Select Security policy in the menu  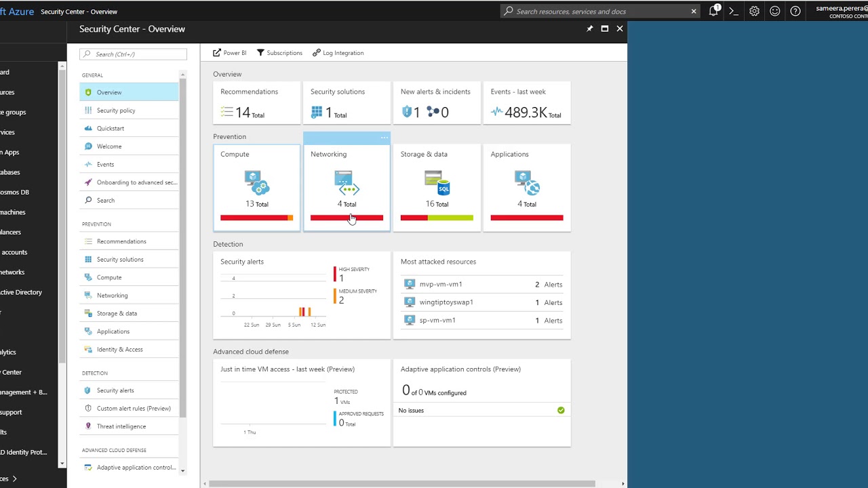tap(129, 110)
